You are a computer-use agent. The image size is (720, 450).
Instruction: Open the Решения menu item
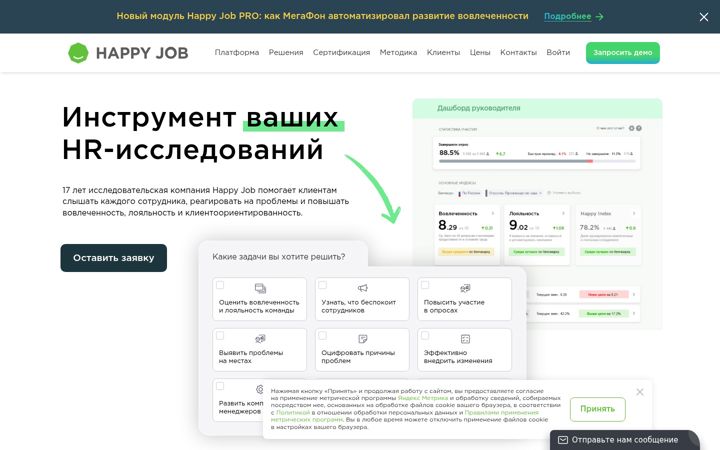click(x=286, y=52)
